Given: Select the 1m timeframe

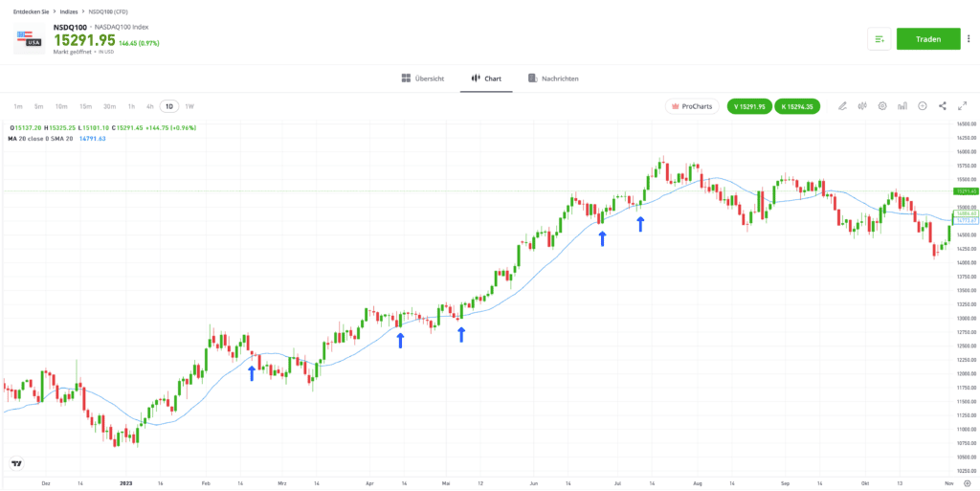Looking at the screenshot, I should click(x=18, y=106).
